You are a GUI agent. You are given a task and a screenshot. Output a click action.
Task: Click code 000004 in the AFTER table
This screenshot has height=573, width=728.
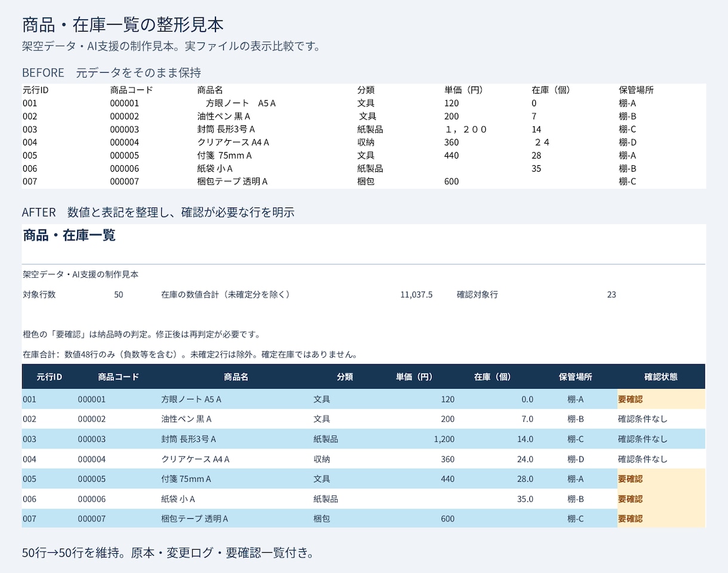[92, 459]
